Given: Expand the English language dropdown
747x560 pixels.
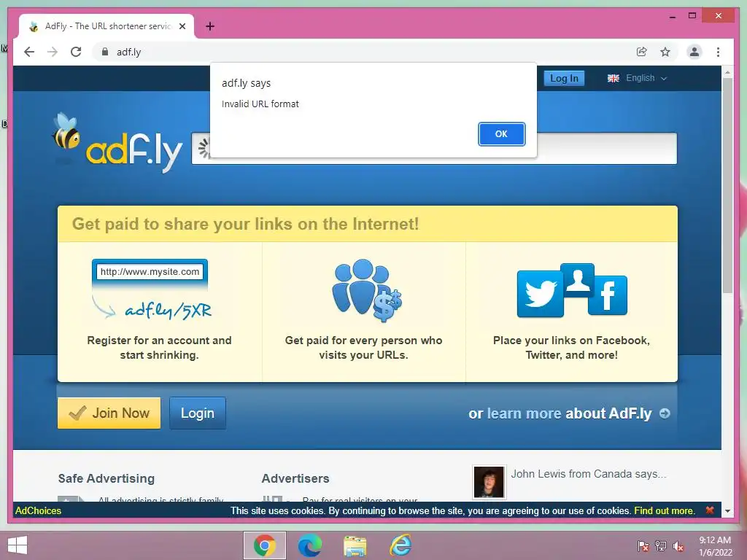Looking at the screenshot, I should pos(637,78).
